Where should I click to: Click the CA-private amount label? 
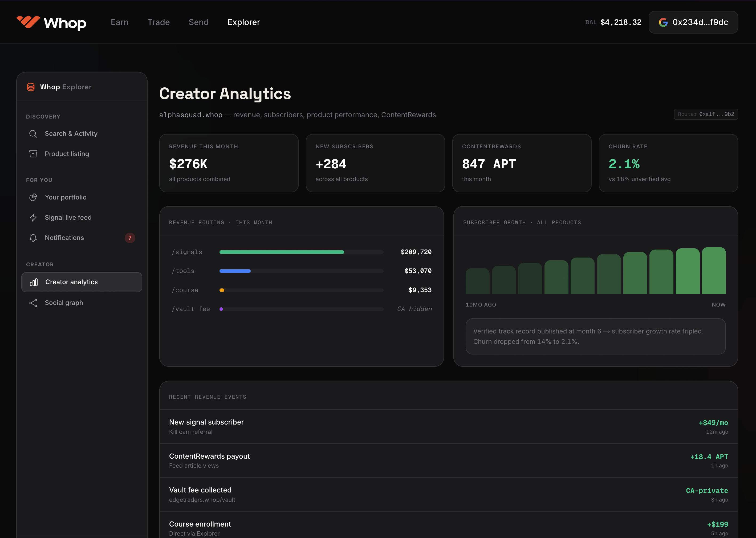click(707, 490)
